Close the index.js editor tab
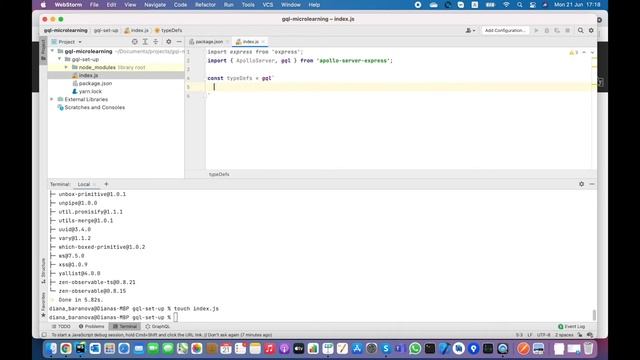The width and height of the screenshot is (640, 360). click(263, 42)
